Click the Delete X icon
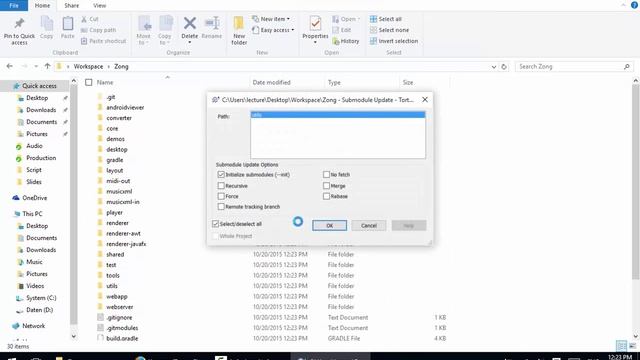This screenshot has height=360, width=640. pos(189,23)
